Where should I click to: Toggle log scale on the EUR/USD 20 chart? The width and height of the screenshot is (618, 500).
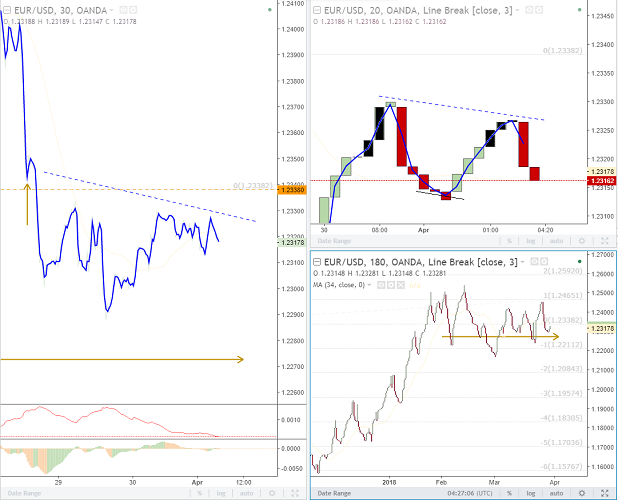[x=531, y=241]
